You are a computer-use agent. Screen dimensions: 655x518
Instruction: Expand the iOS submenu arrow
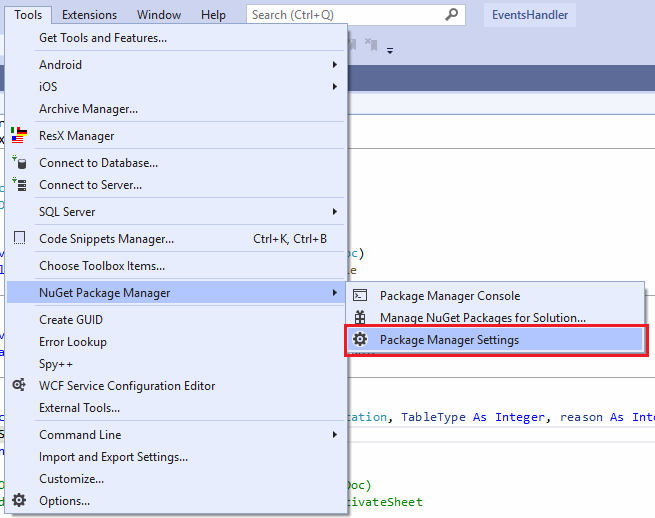coord(335,86)
